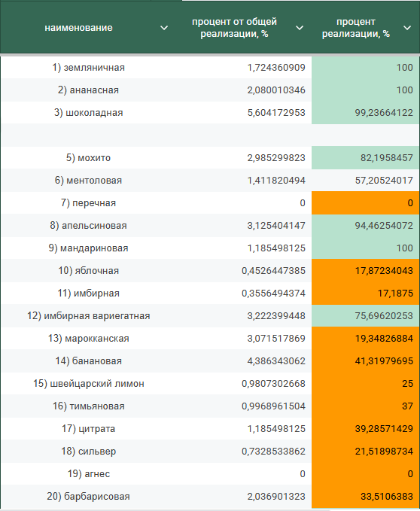
Task: Select the cell '9) мандариновая'
Action: (x=88, y=248)
